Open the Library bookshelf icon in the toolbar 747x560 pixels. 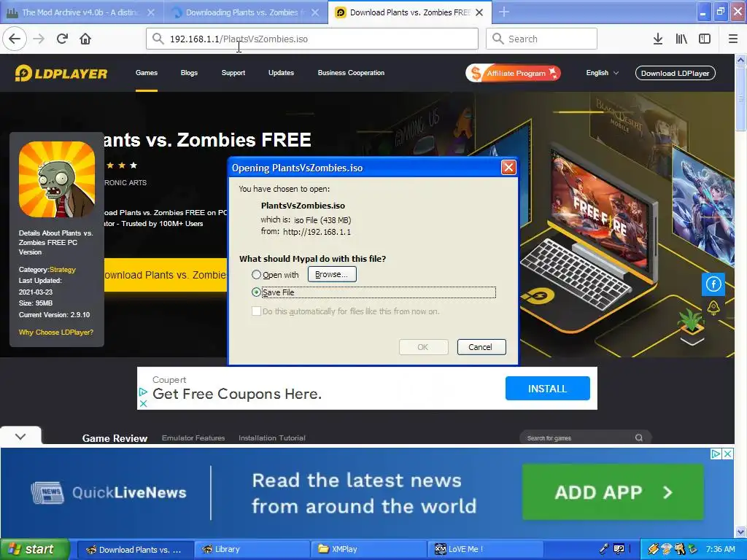coord(681,39)
